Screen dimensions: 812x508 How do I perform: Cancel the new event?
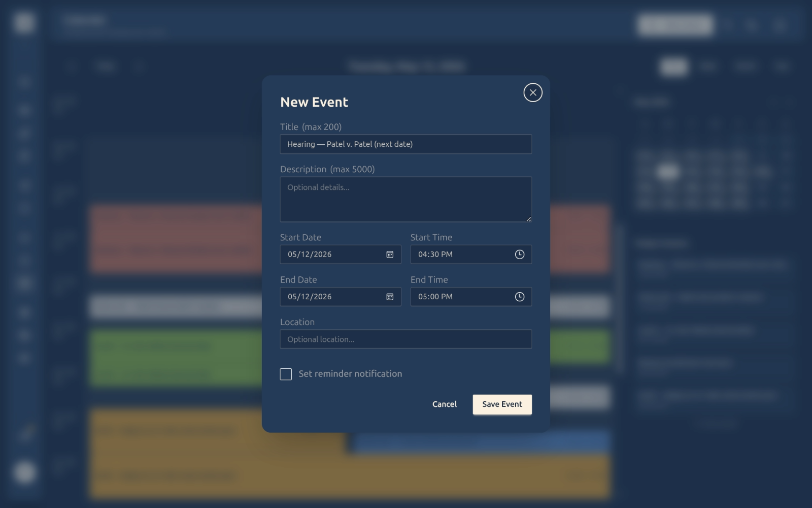point(445,404)
